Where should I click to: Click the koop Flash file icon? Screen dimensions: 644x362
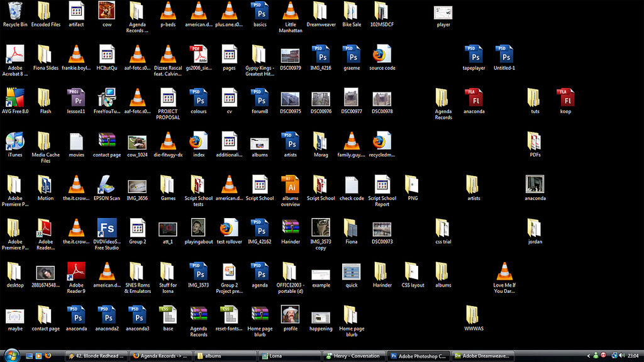coord(565,97)
